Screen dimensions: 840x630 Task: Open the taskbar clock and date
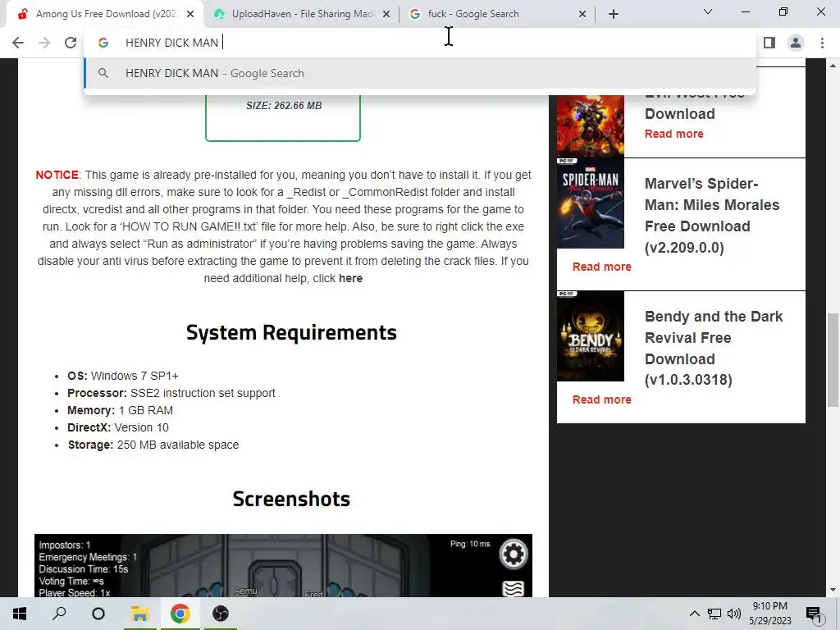coord(769,614)
